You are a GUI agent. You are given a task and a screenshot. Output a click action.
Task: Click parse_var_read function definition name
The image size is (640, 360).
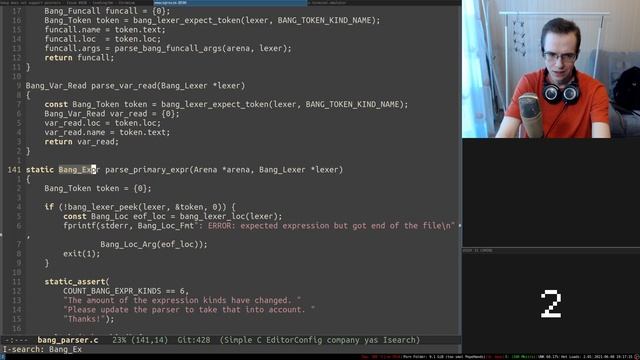[124, 86]
